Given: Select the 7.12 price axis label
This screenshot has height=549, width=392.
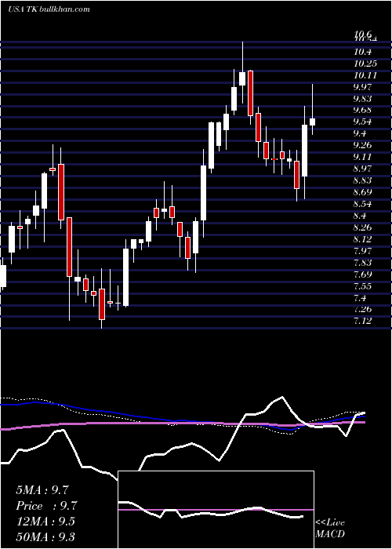Looking at the screenshot, I should pos(362,321).
